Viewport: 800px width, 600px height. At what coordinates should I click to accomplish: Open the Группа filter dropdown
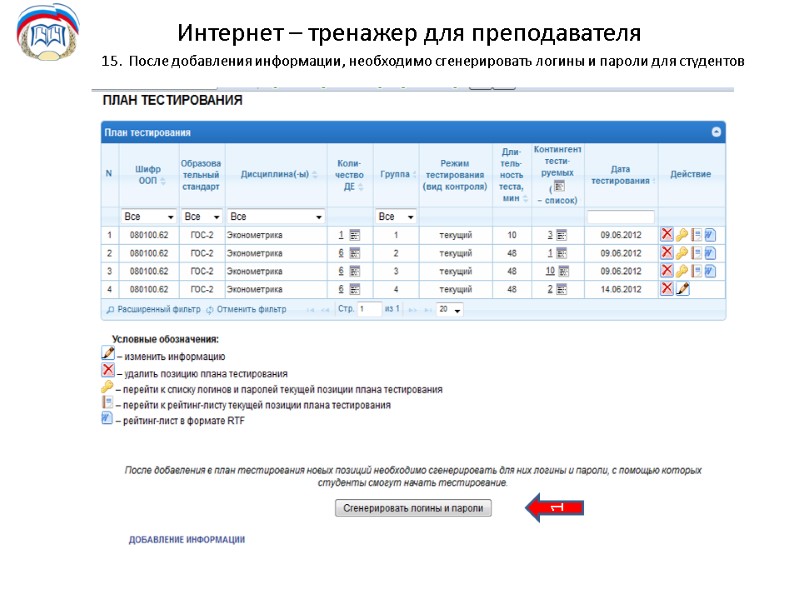[x=394, y=216]
